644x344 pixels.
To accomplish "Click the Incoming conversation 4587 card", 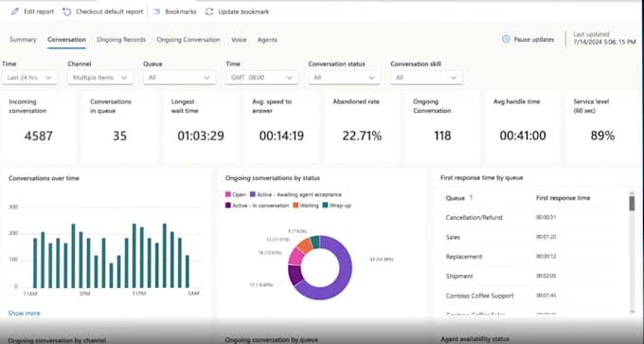I will point(38,127).
